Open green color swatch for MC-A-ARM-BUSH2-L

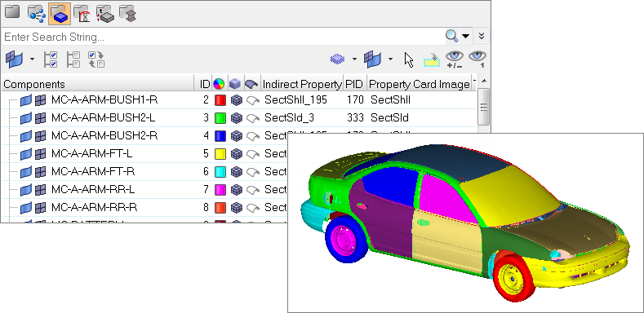tap(220, 118)
